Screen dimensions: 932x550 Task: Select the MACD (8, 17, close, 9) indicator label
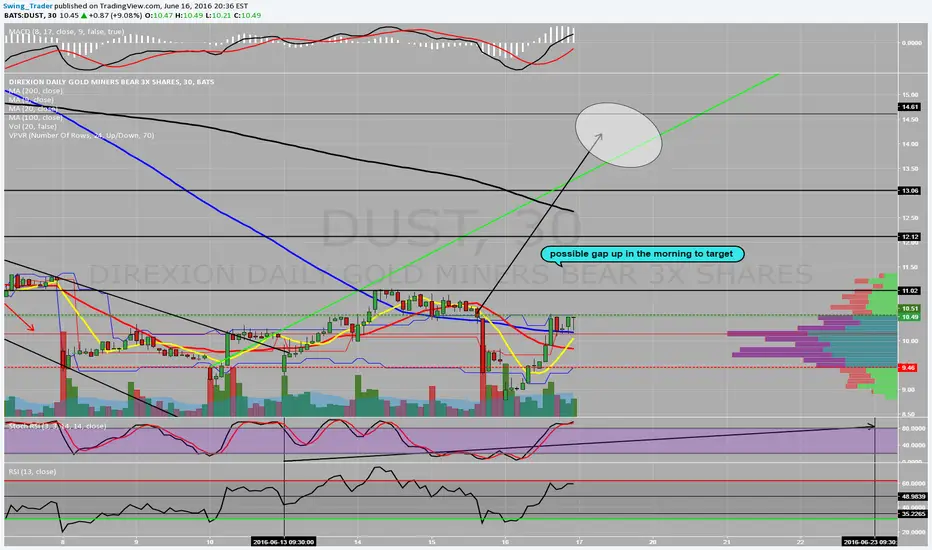coord(65,32)
